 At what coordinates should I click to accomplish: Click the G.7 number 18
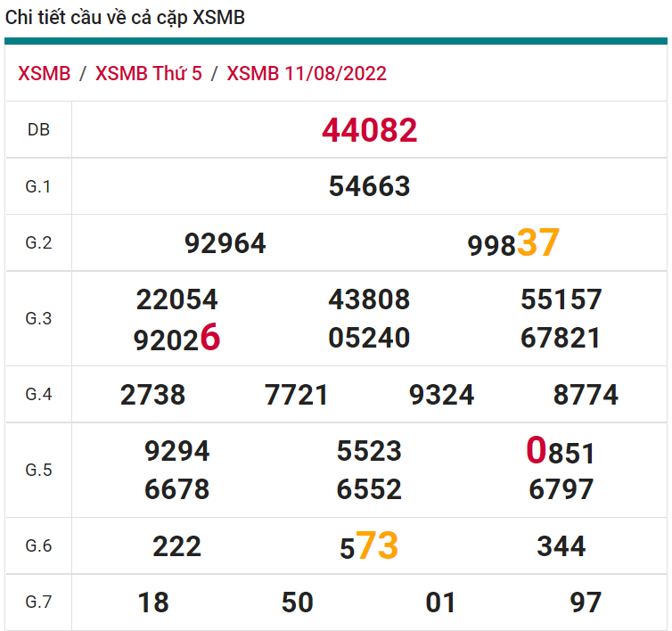click(153, 602)
